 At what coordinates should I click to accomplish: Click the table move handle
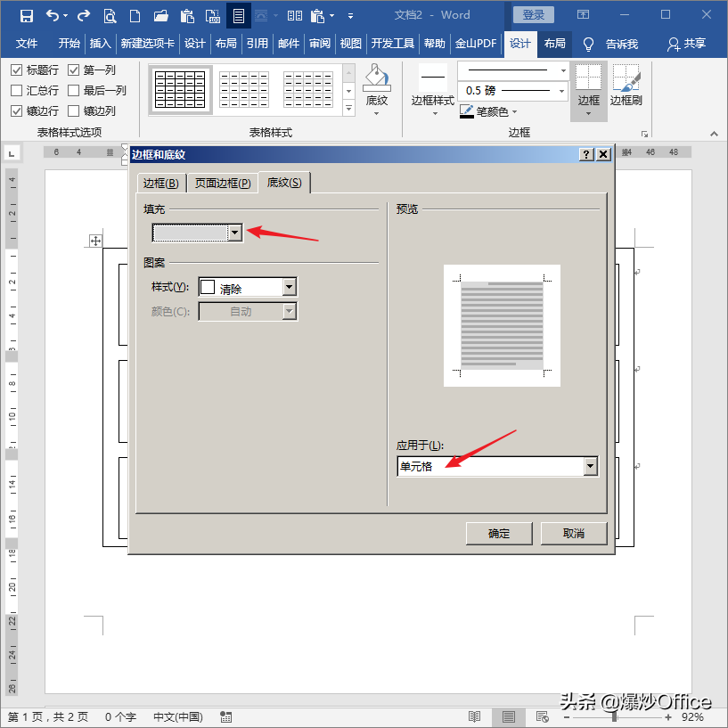pos(95,241)
